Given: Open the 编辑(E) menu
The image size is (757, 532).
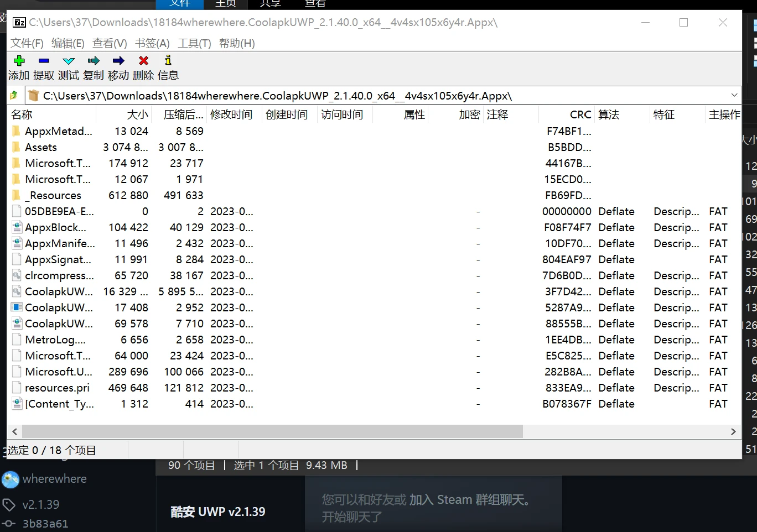Looking at the screenshot, I should point(68,43).
